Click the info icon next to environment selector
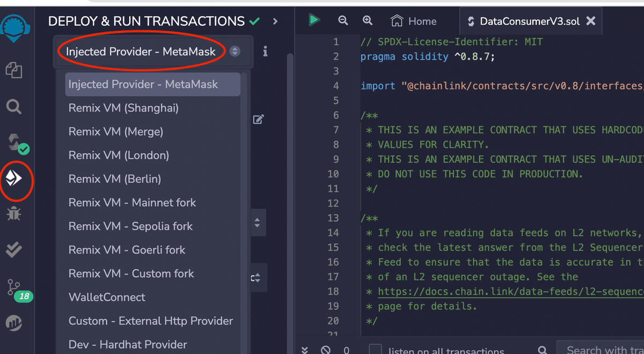Viewport: 644px width, 354px height. (x=265, y=52)
